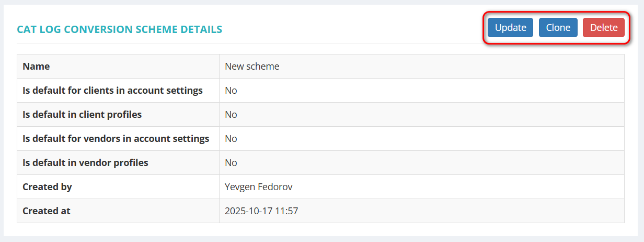Select 'Is default in client profiles' label
The image size is (644, 242).
click(82, 115)
